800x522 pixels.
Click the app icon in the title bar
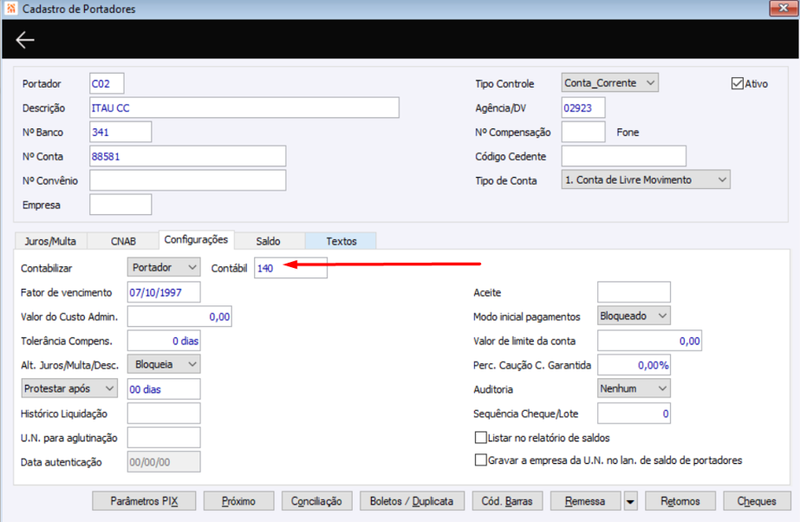(x=11, y=9)
